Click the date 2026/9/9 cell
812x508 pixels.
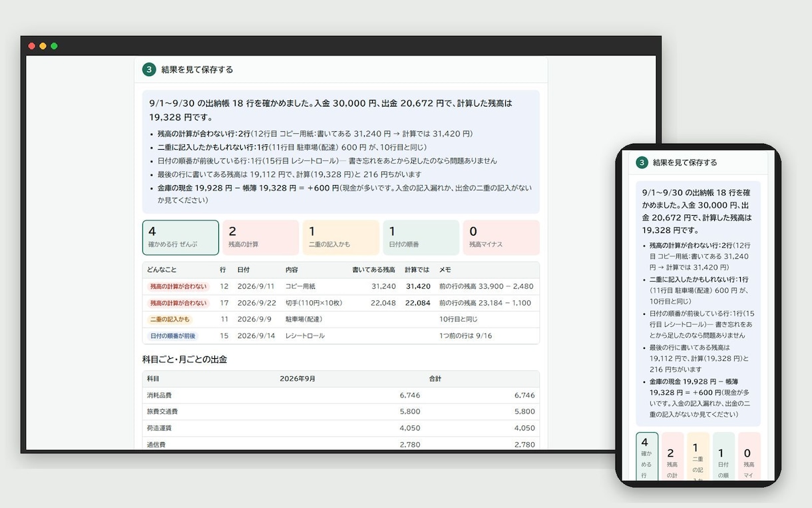click(x=254, y=320)
